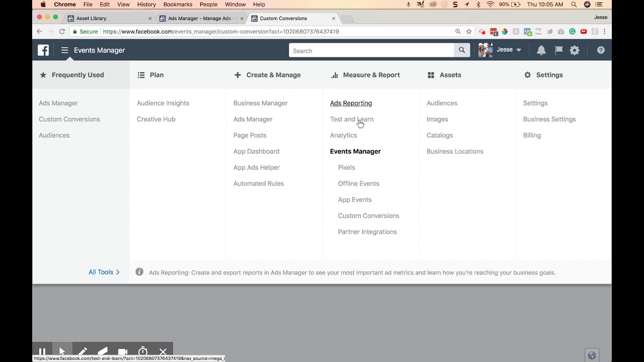Open App Ads Helper
644x362 pixels.
[x=257, y=167]
